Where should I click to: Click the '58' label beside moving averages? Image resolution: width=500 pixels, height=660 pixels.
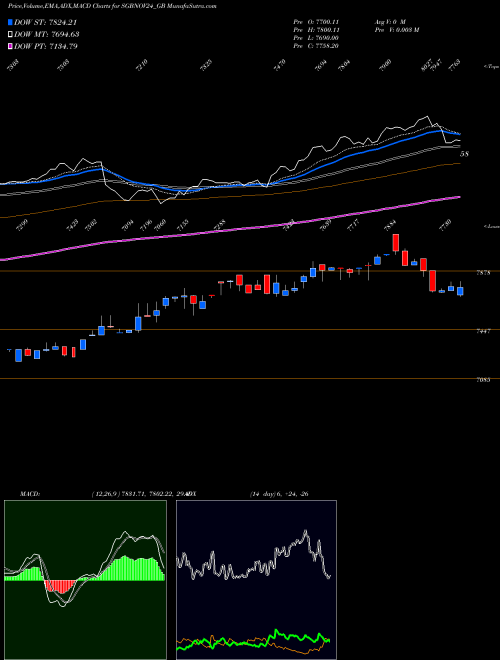click(x=464, y=154)
